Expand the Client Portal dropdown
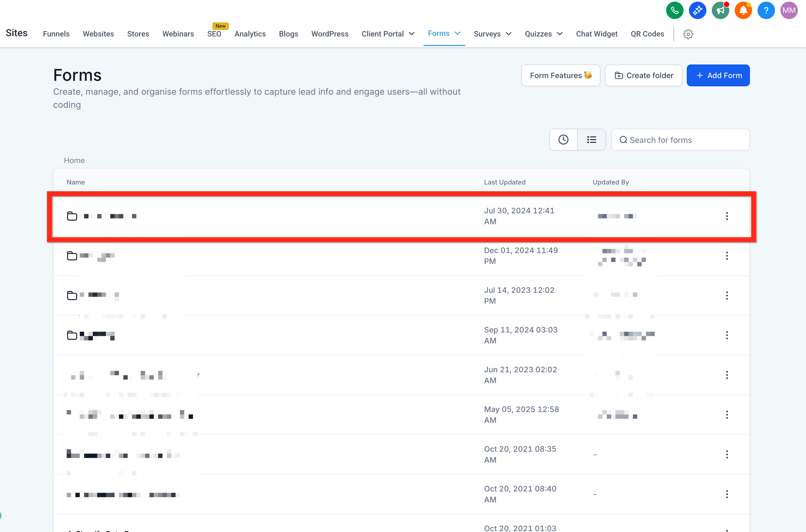This screenshot has width=806, height=532. [388, 34]
